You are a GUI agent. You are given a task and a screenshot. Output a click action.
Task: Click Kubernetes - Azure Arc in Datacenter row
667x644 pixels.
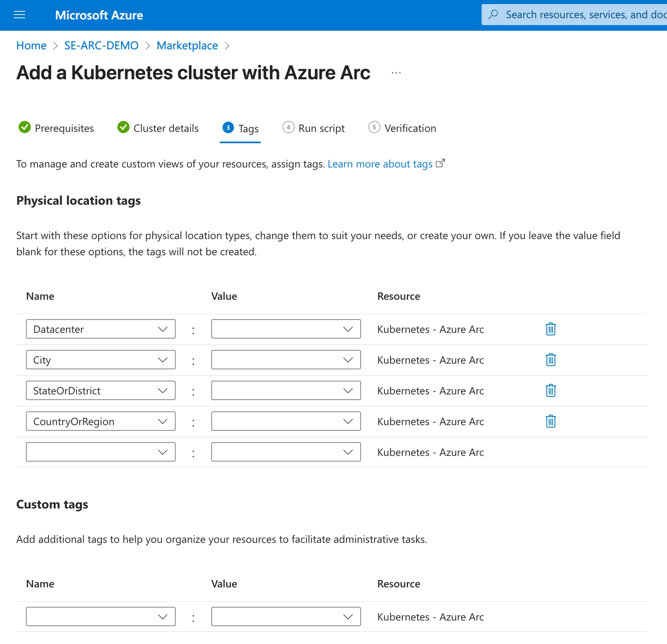click(x=431, y=329)
